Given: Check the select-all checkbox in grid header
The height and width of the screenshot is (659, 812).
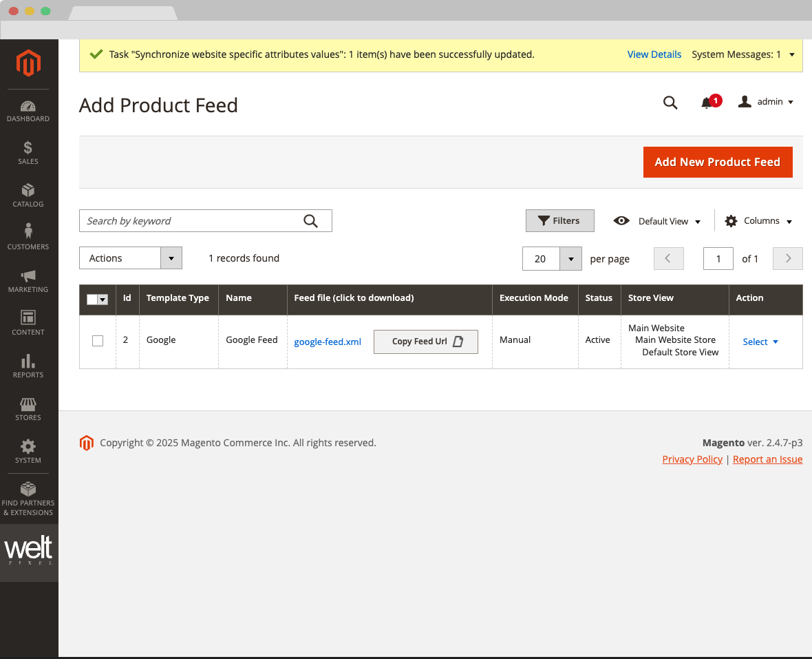Looking at the screenshot, I should tap(94, 300).
